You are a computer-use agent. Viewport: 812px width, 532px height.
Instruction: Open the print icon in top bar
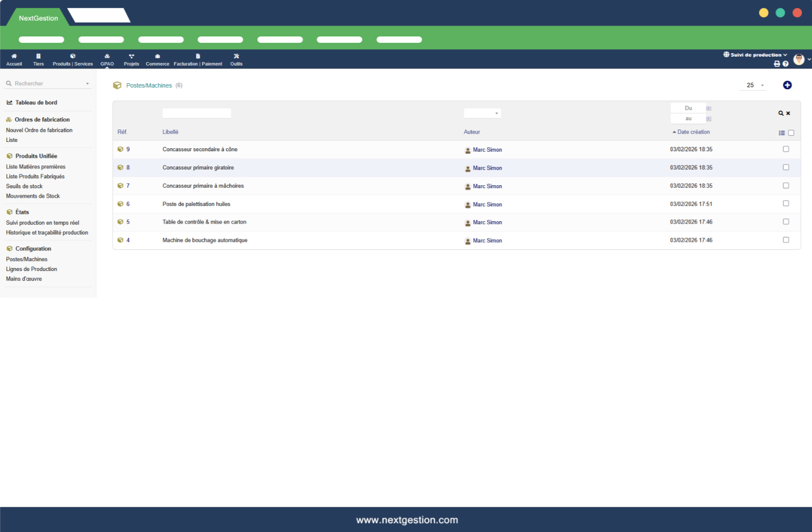(x=777, y=64)
